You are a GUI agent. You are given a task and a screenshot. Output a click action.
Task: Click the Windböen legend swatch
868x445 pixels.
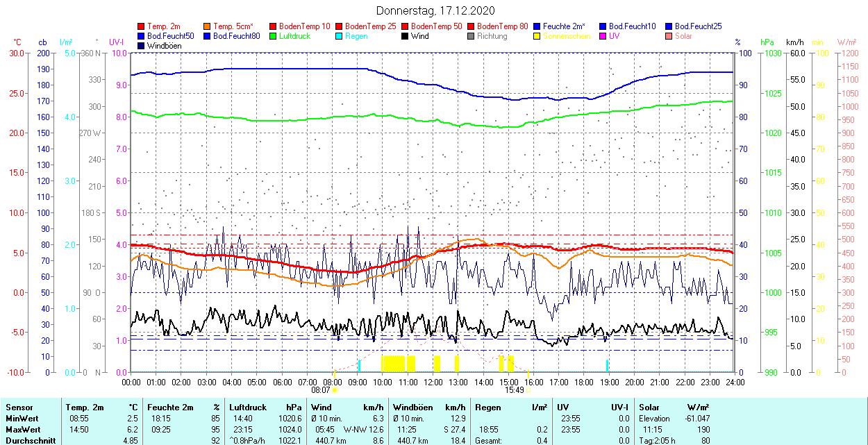click(142, 46)
